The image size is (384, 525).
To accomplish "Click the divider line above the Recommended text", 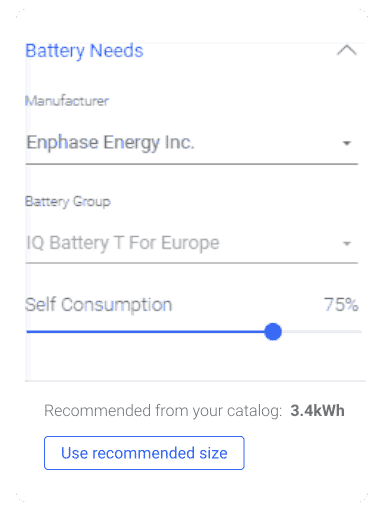I will [196, 381].
